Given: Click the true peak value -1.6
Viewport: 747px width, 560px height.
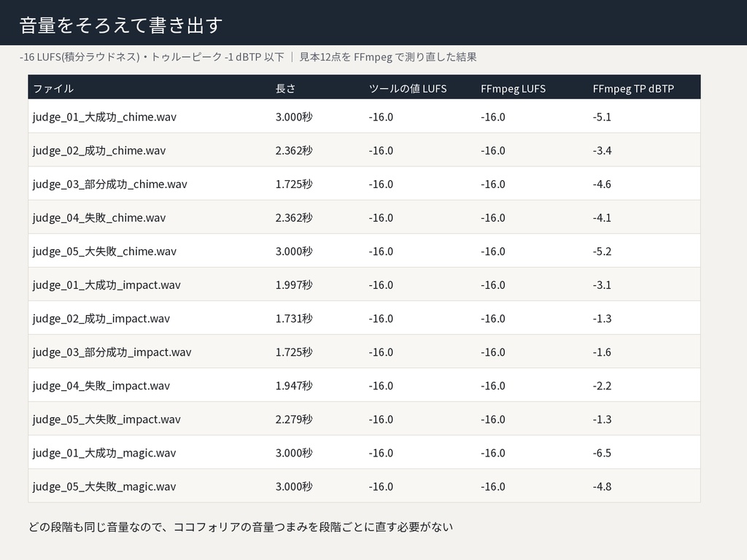Looking at the screenshot, I should pyautogui.click(x=602, y=352).
